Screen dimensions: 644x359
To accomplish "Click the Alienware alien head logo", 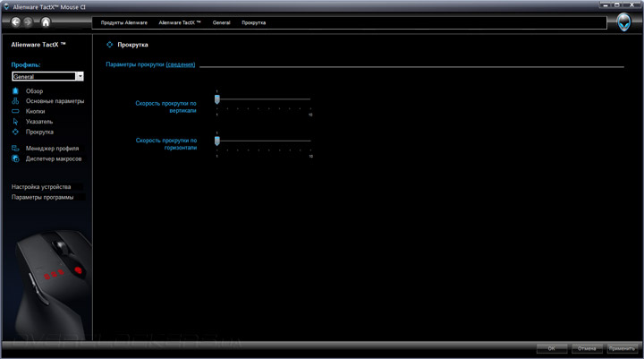I will (624, 22).
